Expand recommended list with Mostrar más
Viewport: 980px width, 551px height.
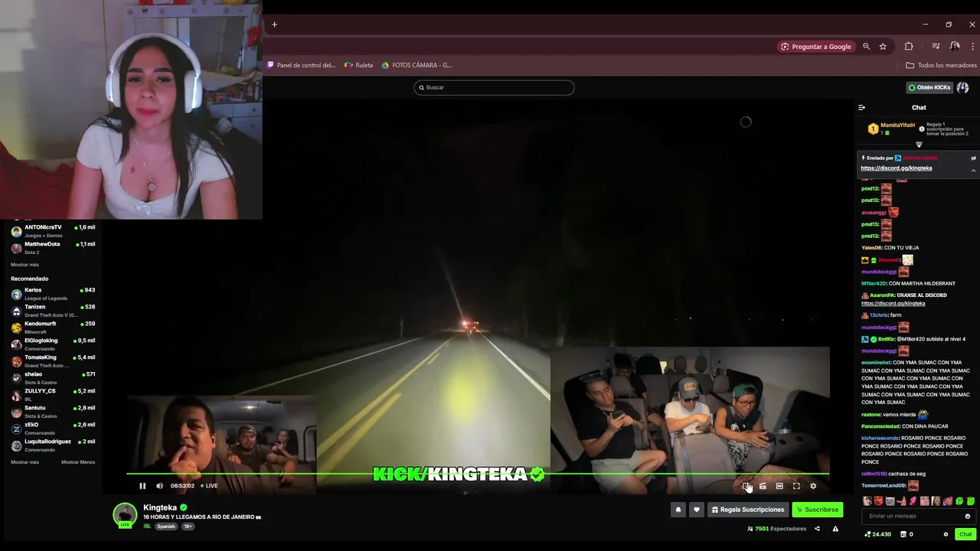24,462
